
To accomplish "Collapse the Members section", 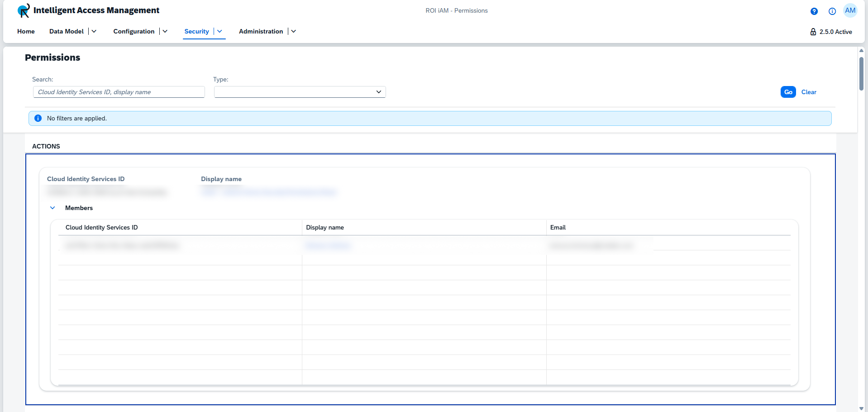I will point(52,208).
